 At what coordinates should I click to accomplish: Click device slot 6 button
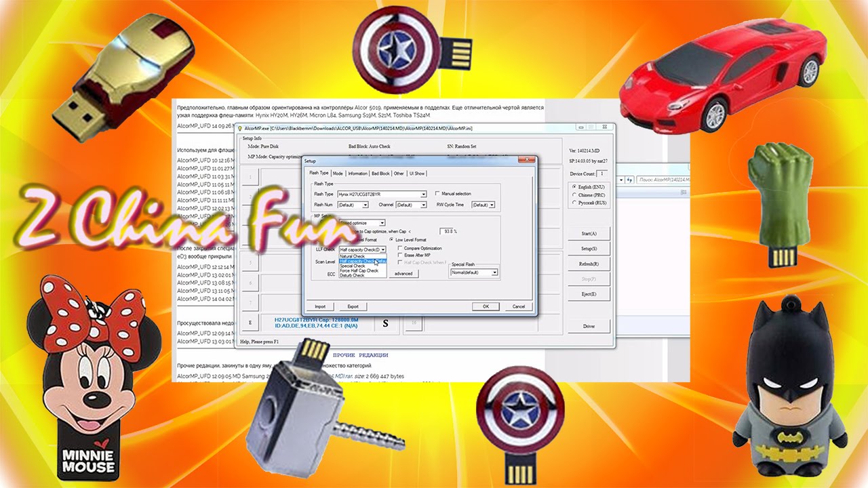tap(250, 283)
